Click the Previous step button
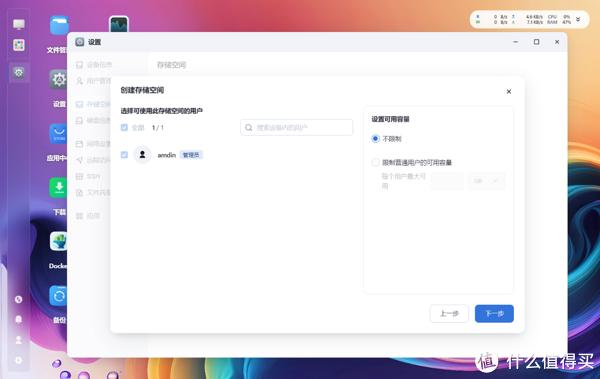The width and height of the screenshot is (600, 379). [449, 314]
